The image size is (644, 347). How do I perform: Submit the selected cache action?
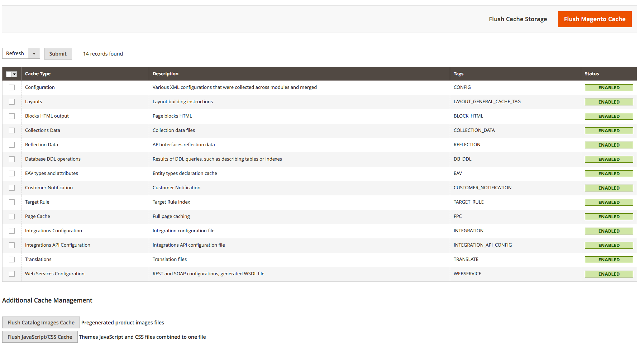(x=58, y=53)
